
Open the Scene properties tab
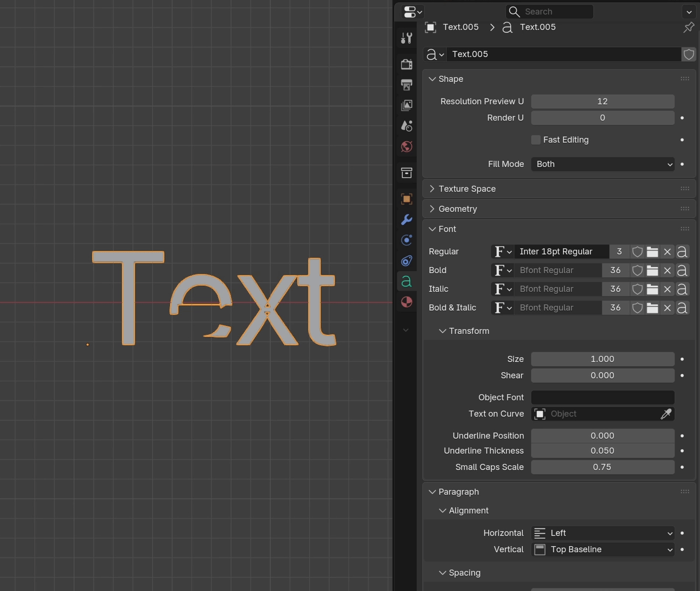[406, 126]
